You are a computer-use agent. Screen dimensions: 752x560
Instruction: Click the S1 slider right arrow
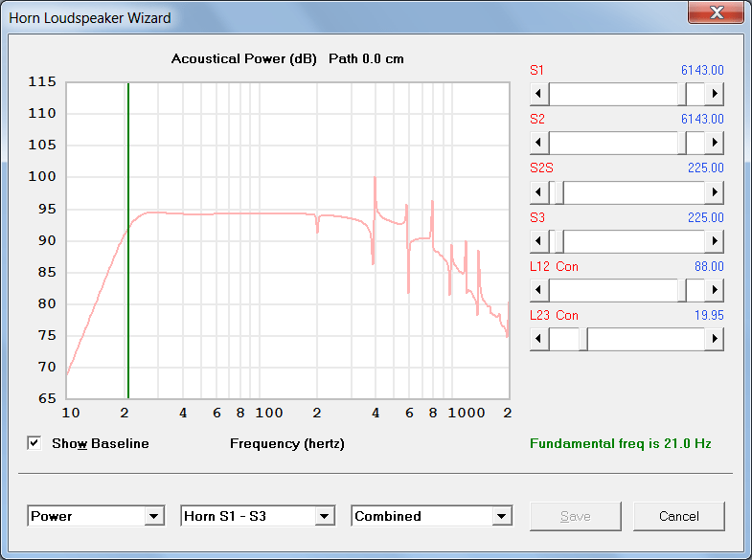(715, 94)
